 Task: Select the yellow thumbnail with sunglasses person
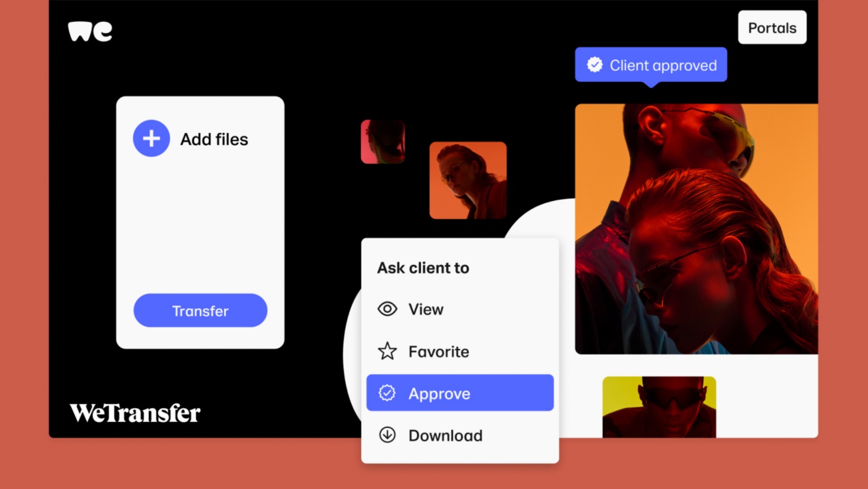[x=659, y=406]
